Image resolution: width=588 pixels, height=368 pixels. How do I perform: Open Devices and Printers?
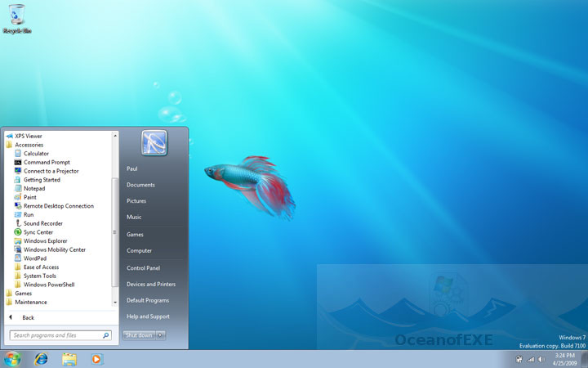pyautogui.click(x=151, y=284)
